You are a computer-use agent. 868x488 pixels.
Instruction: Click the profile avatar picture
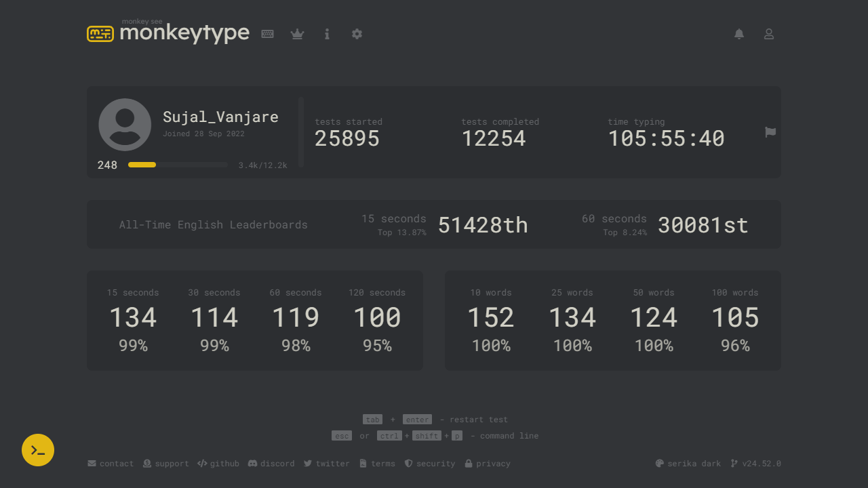[x=125, y=125]
